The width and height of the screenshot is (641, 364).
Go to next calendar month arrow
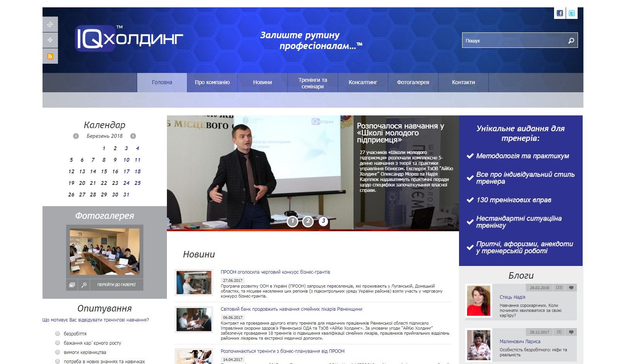tap(133, 136)
